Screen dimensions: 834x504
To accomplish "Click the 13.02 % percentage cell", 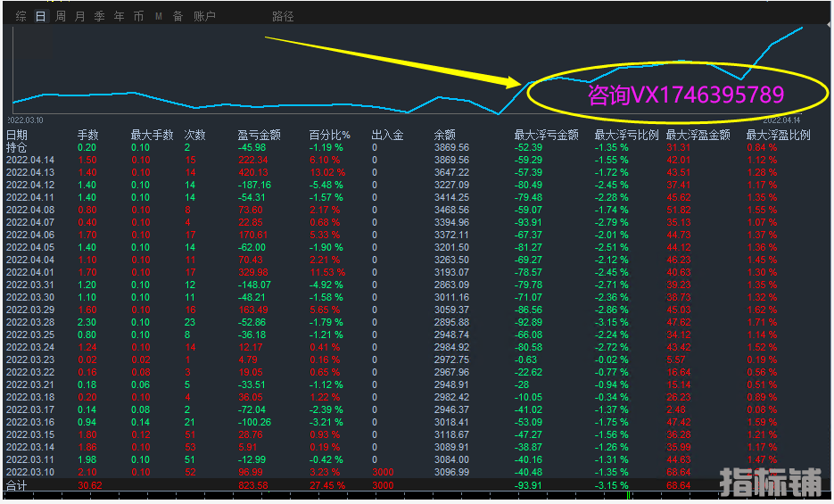I will (327, 172).
